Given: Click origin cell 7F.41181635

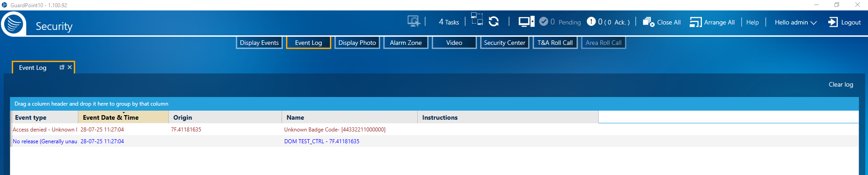Looking at the screenshot, I should pos(186,130).
